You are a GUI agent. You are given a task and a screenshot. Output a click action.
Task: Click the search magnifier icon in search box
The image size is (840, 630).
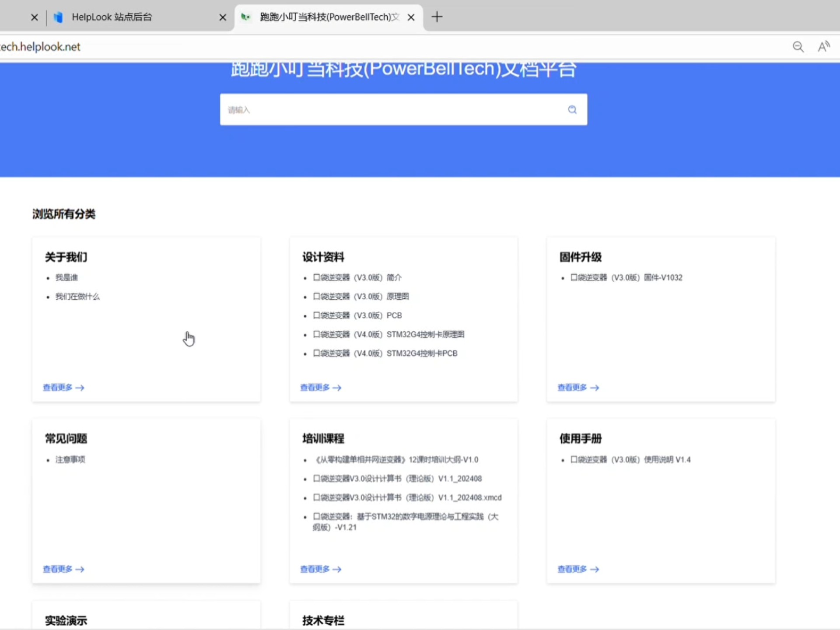572,109
